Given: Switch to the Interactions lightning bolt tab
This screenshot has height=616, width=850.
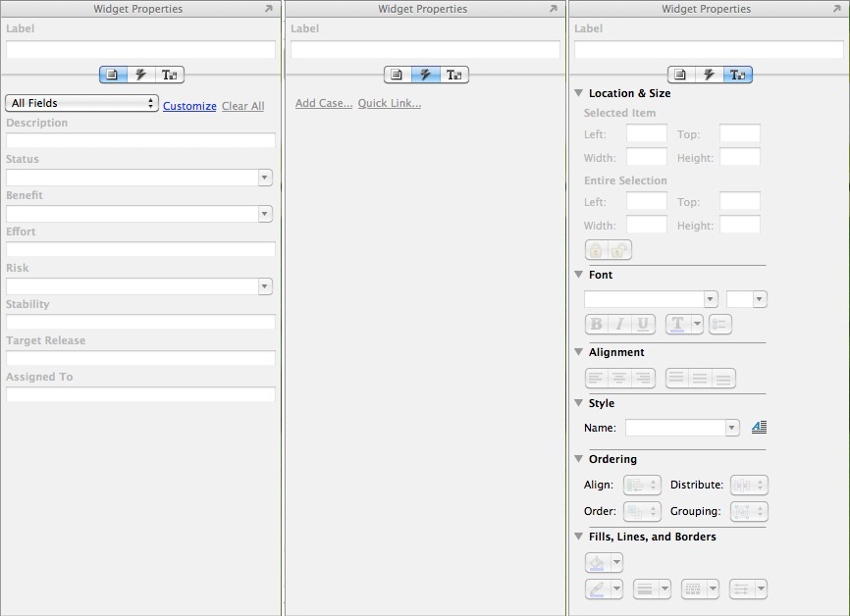Looking at the screenshot, I should (x=141, y=74).
